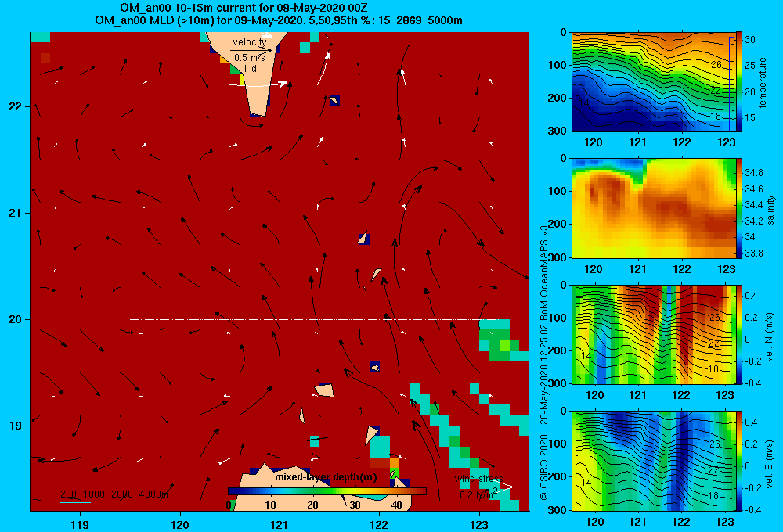Click the "velocity" legend label
The width and height of the screenshot is (783, 532).
(x=249, y=42)
